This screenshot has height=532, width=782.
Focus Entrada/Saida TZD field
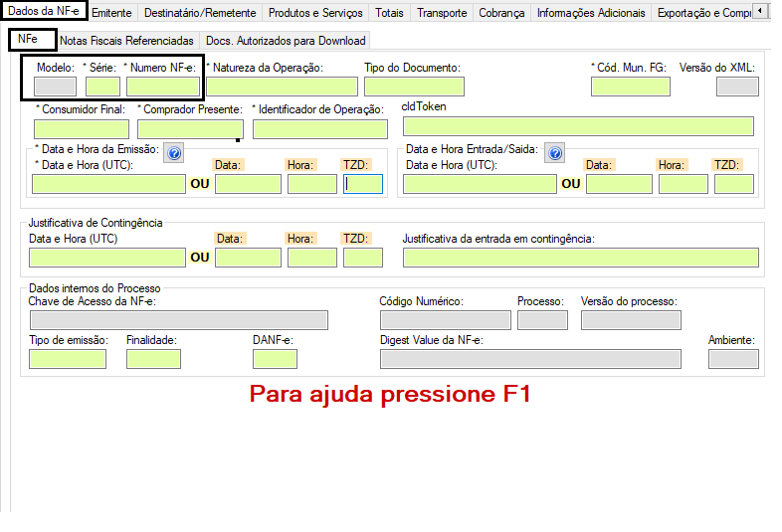(733, 184)
